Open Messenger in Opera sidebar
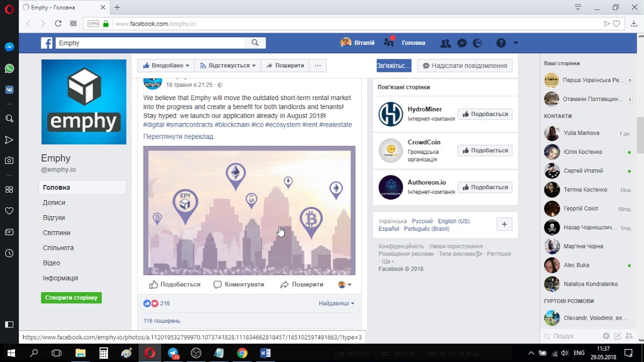The height and width of the screenshot is (362, 644). tap(9, 47)
